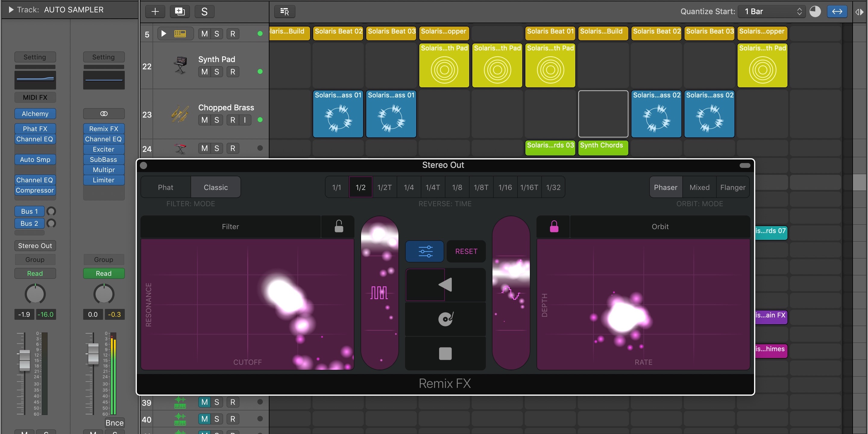Expand the Track AUTO SAMPLER disclosure triangle
The height and width of the screenshot is (434, 868).
(11, 10)
